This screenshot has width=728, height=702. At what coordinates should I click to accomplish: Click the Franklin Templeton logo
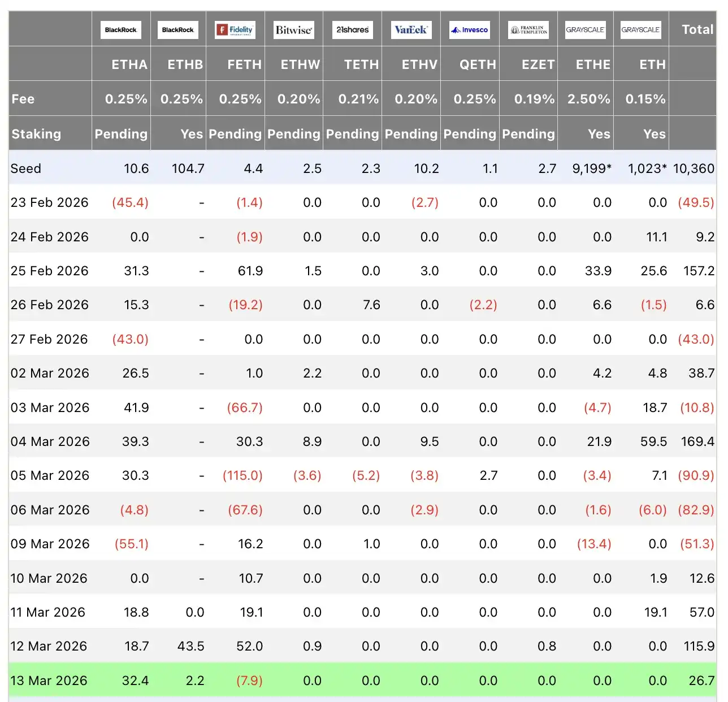[528, 30]
